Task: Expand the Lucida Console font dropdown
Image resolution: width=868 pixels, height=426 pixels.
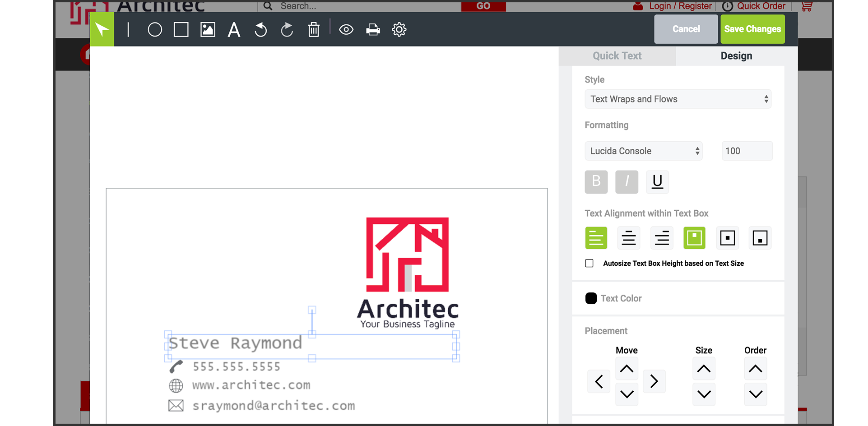Action: coord(643,151)
